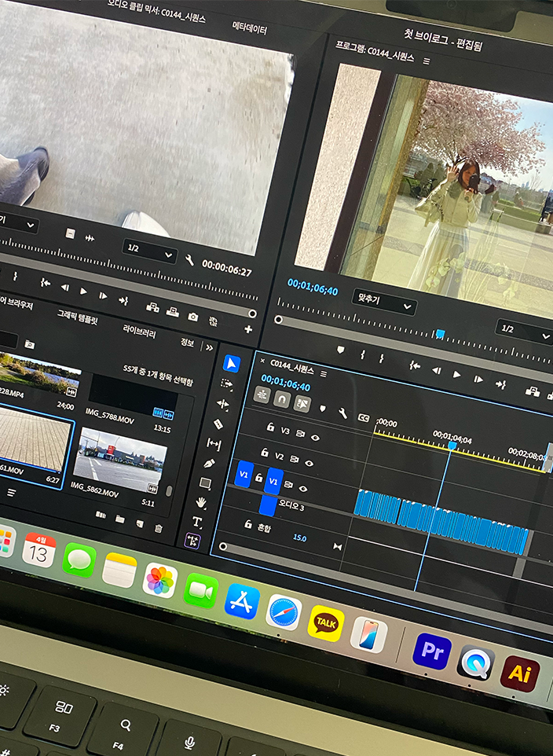Switch to the Graphic Templates tab
Viewport: 553px width, 756px height.
(x=78, y=317)
